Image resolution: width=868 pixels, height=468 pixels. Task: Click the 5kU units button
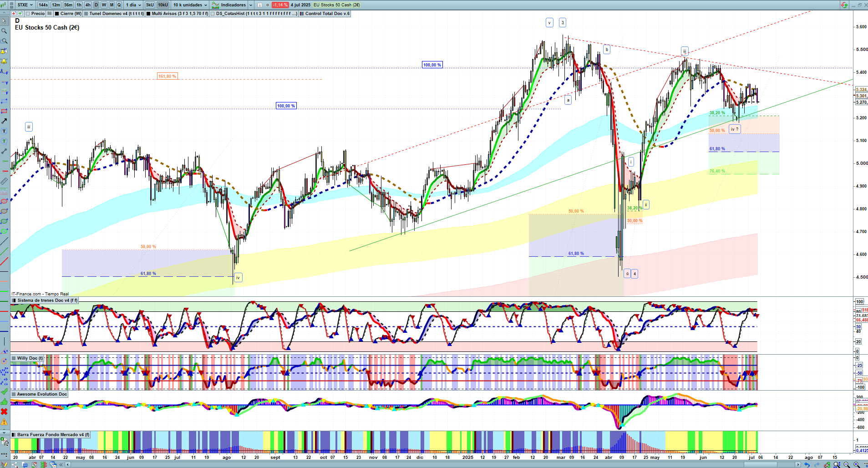point(150,5)
